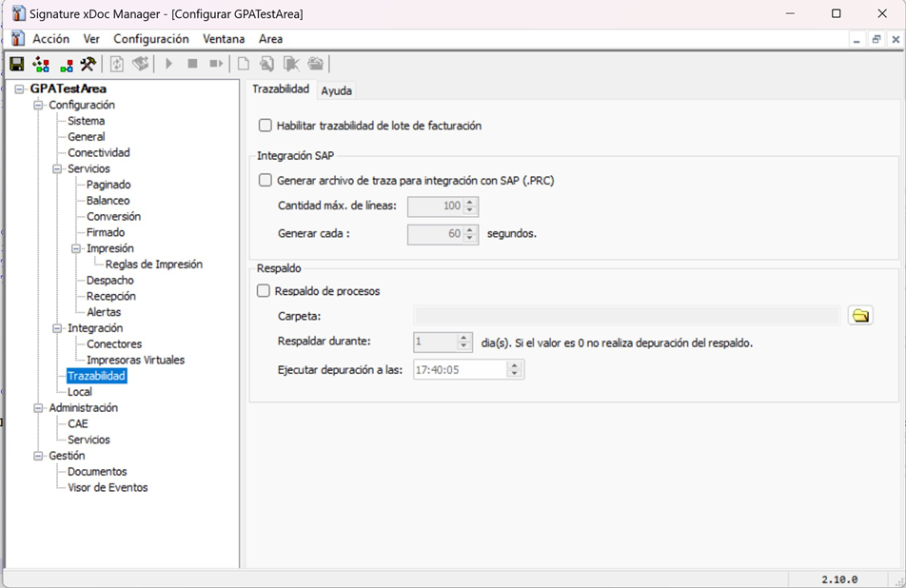
Task: Open Conversión in the tree
Action: [114, 217]
